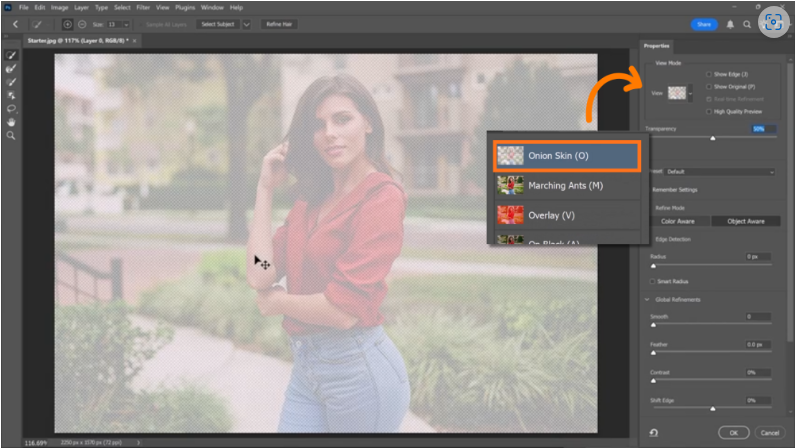The image size is (795, 448).
Task: Open the Select Subject options arrow
Action: pyautogui.click(x=246, y=24)
